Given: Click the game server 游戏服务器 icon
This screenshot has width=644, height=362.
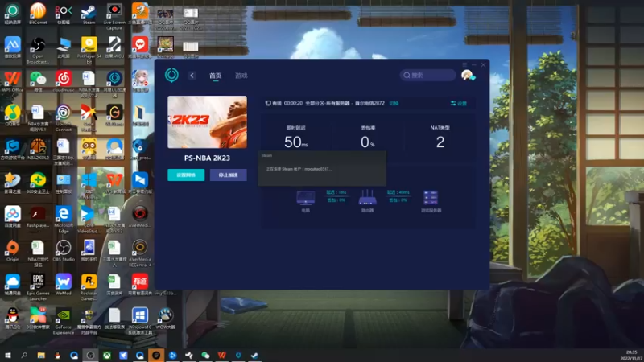Looking at the screenshot, I should (x=431, y=197).
